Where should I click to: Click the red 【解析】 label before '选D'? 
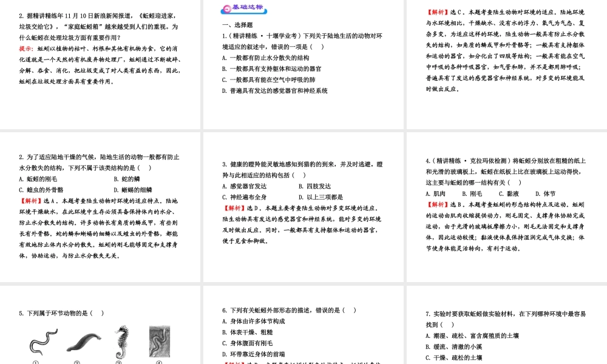pos(234,208)
